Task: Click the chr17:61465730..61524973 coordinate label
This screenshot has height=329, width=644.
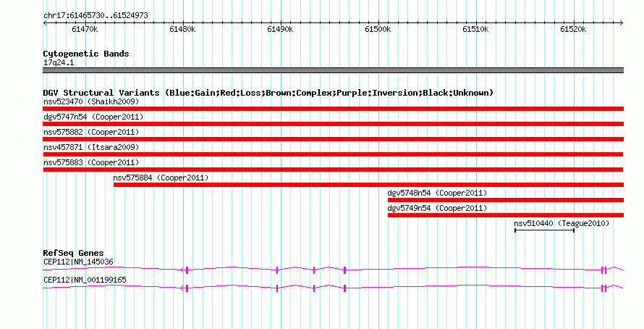Action: pyautogui.click(x=96, y=16)
